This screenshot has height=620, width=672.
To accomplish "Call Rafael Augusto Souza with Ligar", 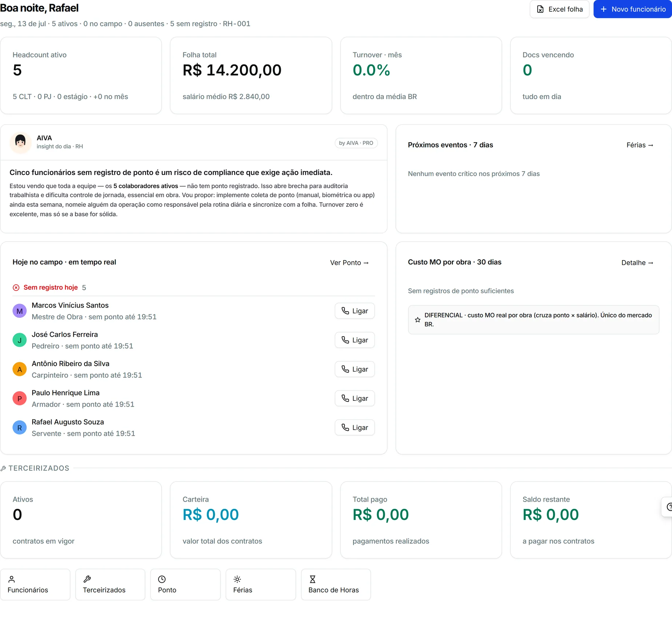I will tap(355, 427).
